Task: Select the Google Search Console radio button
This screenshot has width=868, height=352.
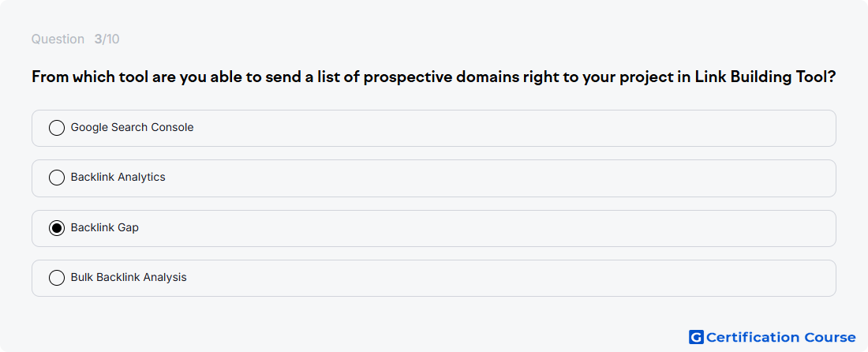Action: (57, 128)
